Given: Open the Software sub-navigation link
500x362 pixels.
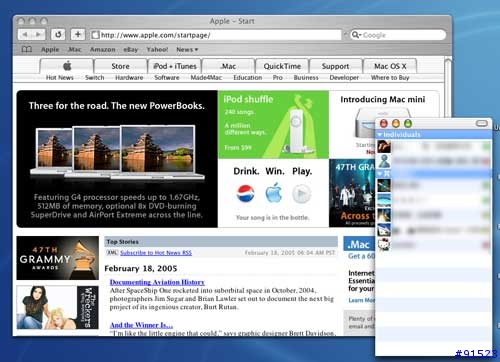Looking at the screenshot, I should (167, 77).
